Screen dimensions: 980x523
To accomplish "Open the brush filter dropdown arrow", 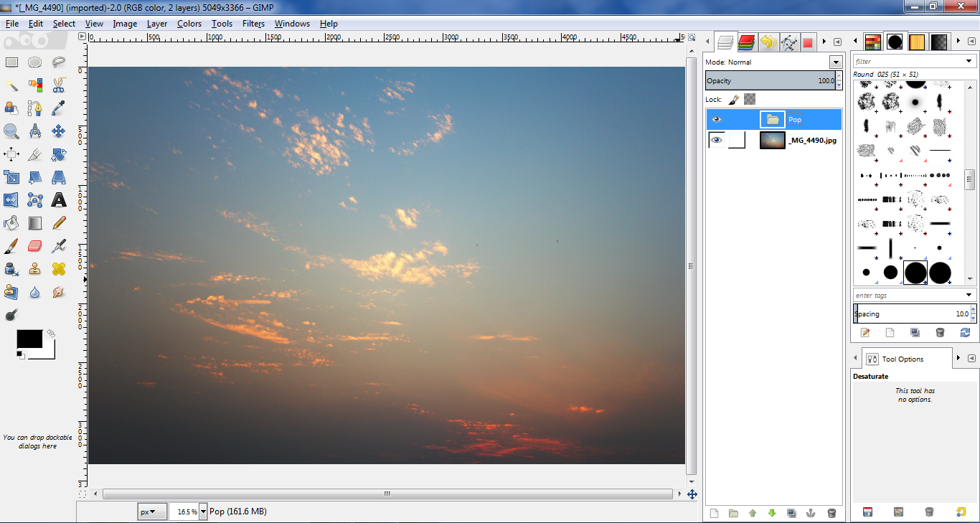I will coord(969,62).
